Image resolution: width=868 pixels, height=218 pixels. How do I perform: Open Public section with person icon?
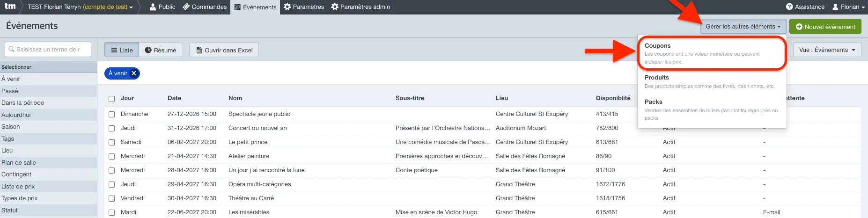pyautogui.click(x=162, y=7)
